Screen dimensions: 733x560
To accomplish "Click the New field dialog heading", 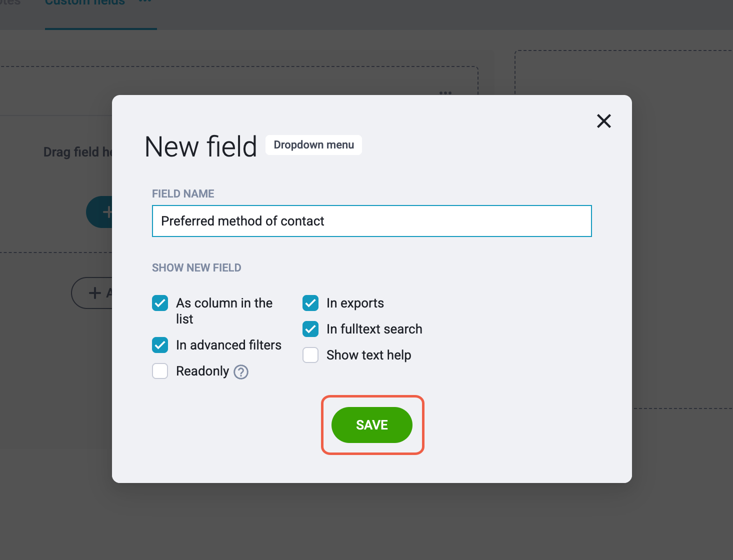I will [200, 147].
